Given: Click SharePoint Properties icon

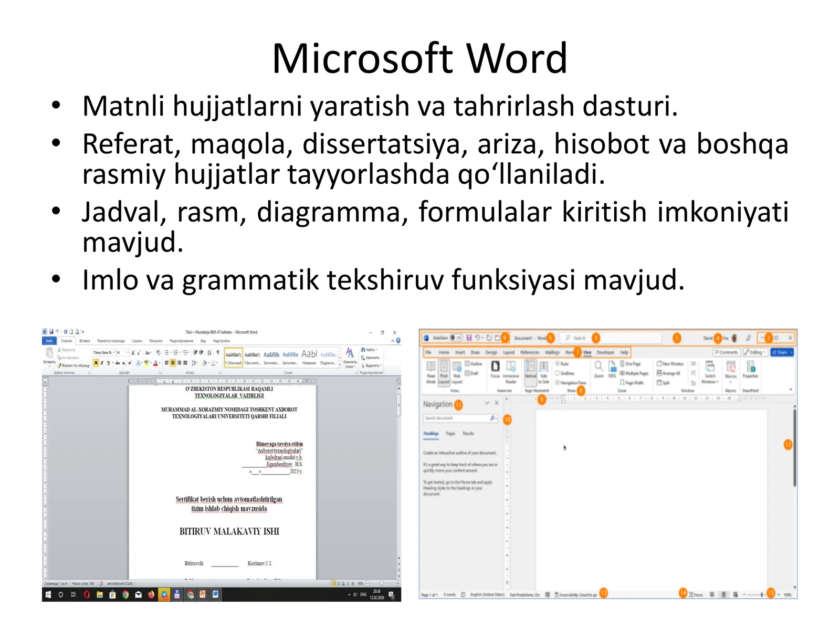Looking at the screenshot, I should pos(750,369).
